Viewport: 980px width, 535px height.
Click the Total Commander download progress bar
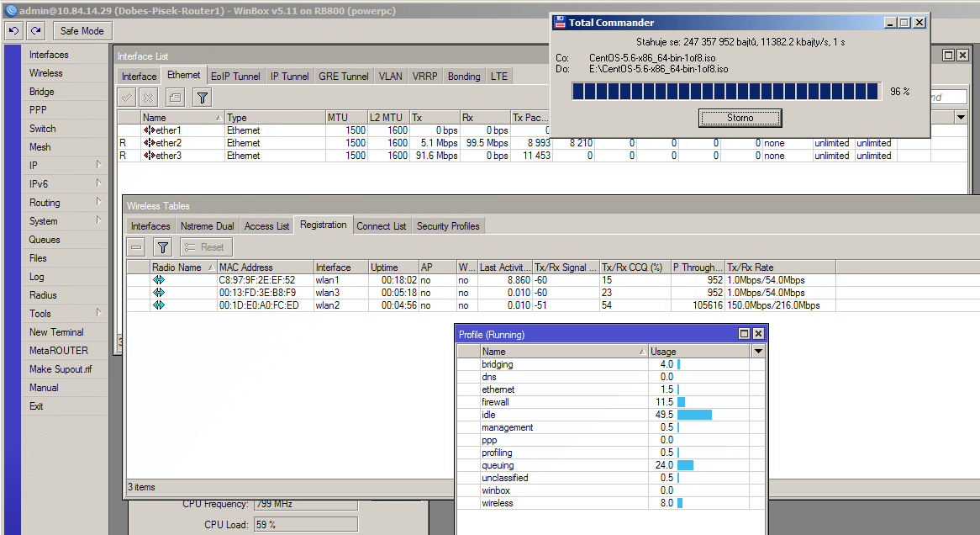pos(725,92)
